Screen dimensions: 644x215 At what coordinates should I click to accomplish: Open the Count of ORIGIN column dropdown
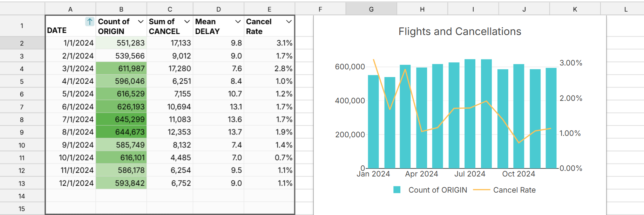(141, 22)
